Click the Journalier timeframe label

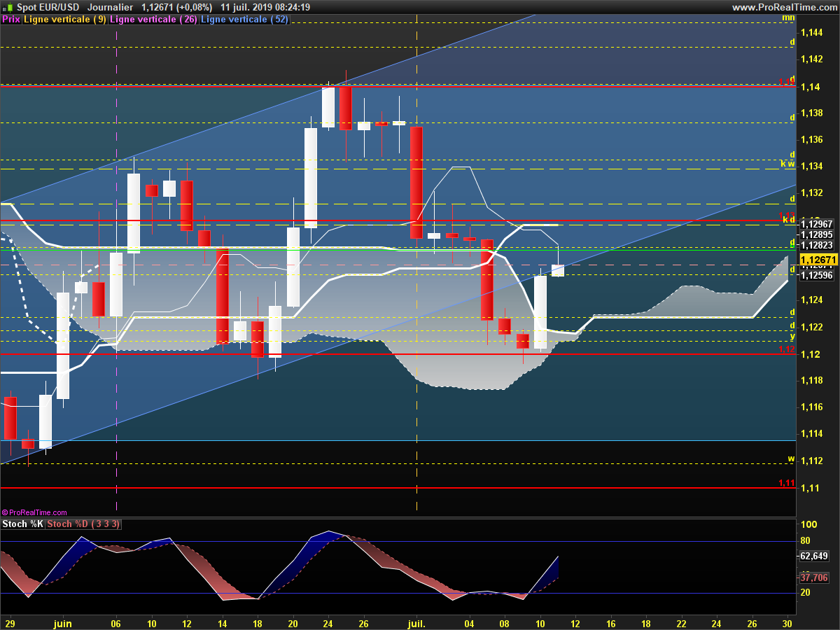click(111, 7)
